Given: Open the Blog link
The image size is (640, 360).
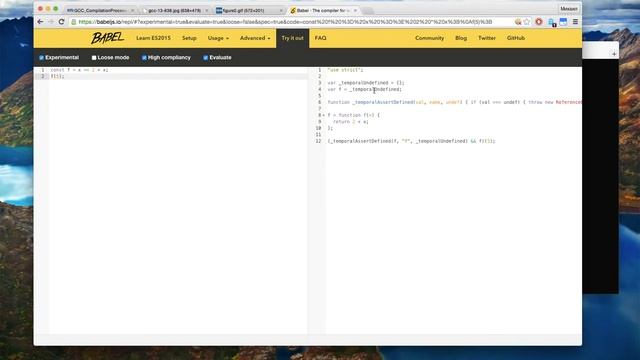Looking at the screenshot, I should click(x=461, y=38).
